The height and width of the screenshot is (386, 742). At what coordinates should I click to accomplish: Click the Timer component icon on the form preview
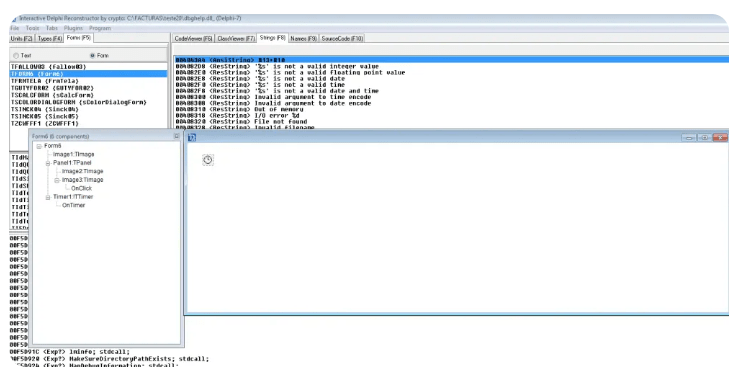(208, 160)
